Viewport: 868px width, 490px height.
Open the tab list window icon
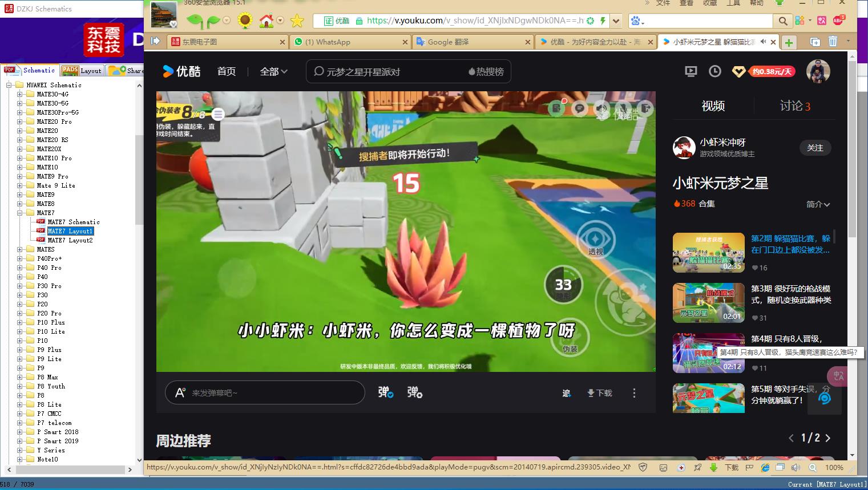click(815, 42)
